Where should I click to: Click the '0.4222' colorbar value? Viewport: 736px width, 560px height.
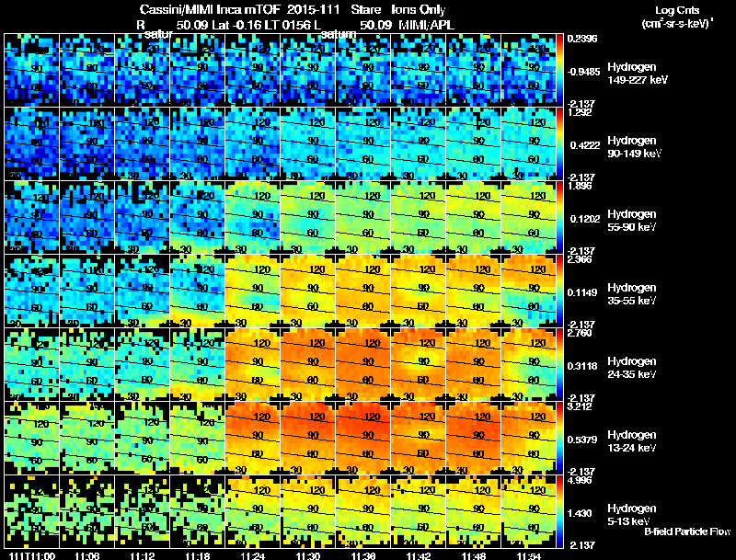585,145
